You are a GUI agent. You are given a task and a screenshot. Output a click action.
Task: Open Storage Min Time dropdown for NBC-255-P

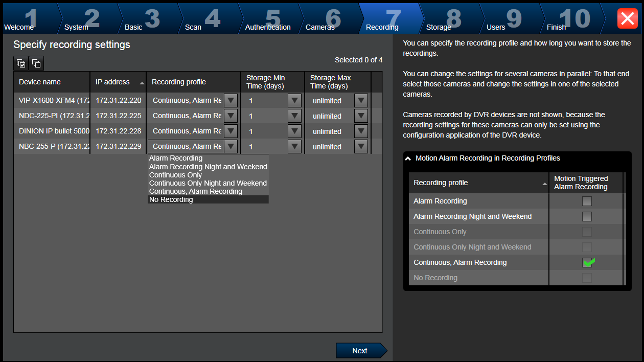coord(294,146)
